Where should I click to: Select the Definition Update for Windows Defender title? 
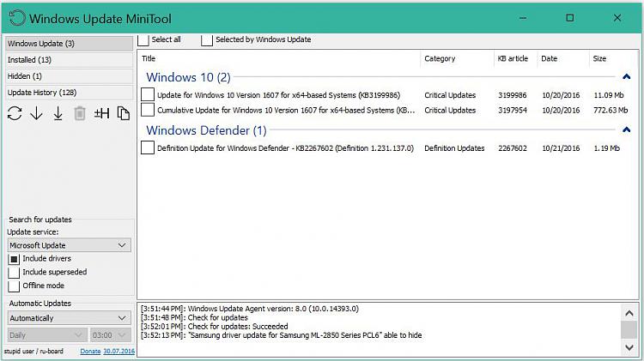285,148
